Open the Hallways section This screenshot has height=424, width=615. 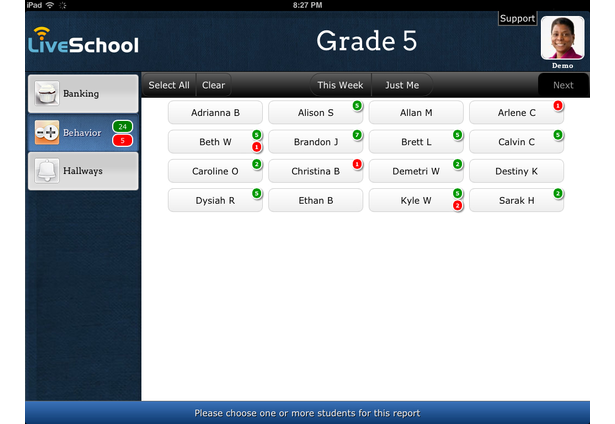[x=83, y=171]
